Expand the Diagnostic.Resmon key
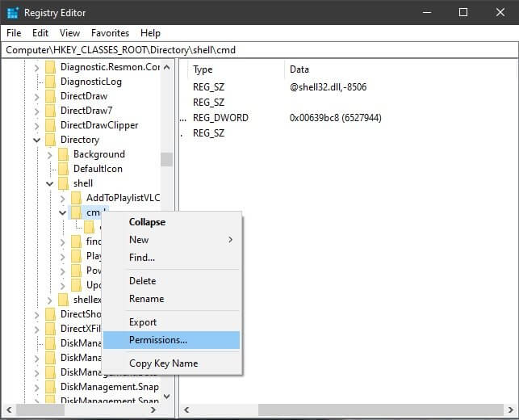Viewport: 519px width, 420px height. point(37,68)
